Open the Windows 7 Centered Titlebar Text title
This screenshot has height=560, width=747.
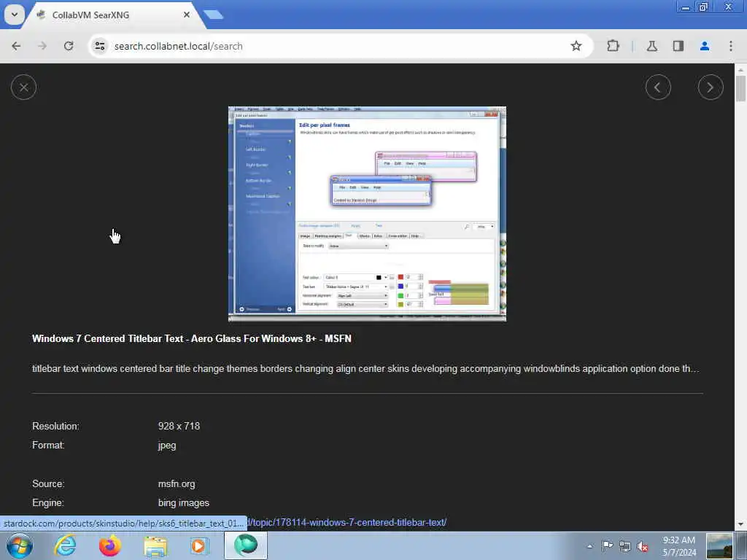(192, 338)
